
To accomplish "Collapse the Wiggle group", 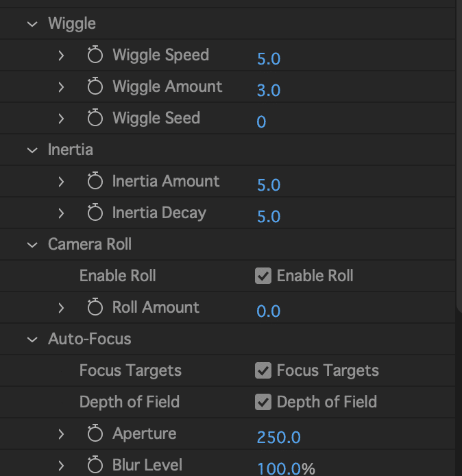I will click(32, 24).
